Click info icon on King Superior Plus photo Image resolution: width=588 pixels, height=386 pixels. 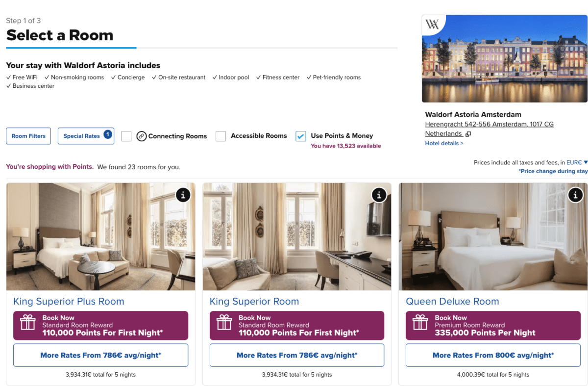click(183, 195)
